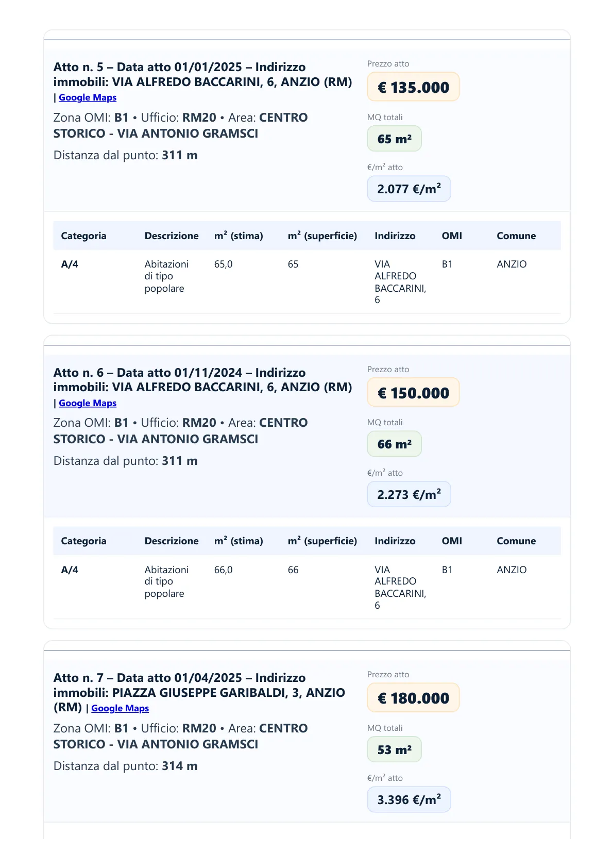Image resolution: width=613 pixels, height=868 pixels.
Task: Open Google Maps link for Atto n. 7
Action: (120, 708)
